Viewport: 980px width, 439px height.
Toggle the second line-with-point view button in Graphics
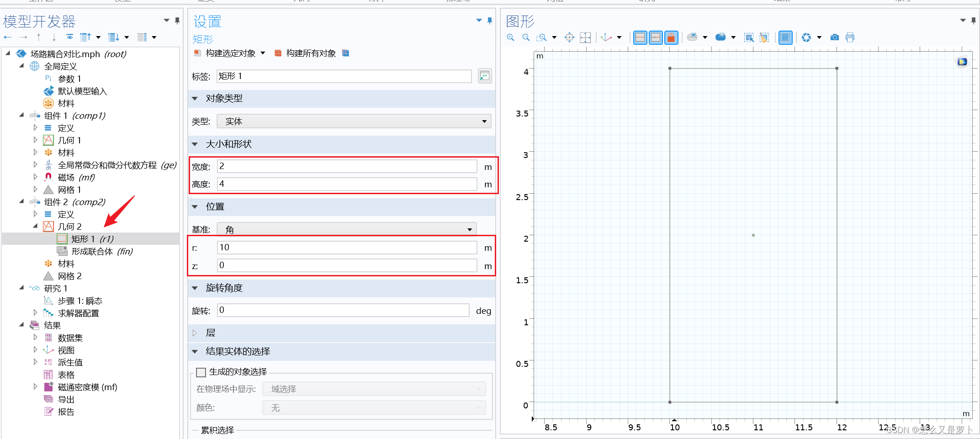click(x=656, y=37)
